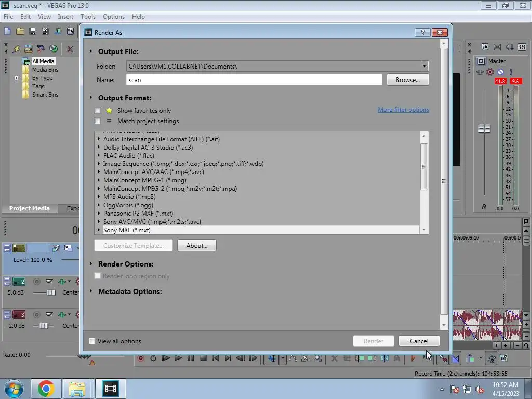Click the Record button in transport bar
Image resolution: width=532 pixels, height=399 pixels.
click(141, 358)
